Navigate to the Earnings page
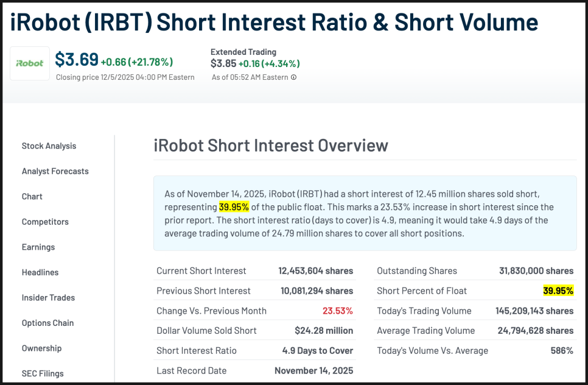Image resolution: width=588 pixels, height=385 pixels. coord(38,247)
